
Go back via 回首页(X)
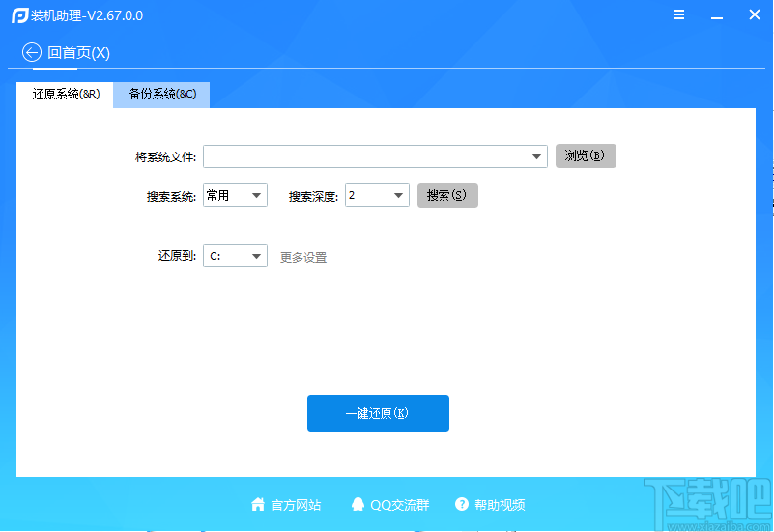click(78, 52)
